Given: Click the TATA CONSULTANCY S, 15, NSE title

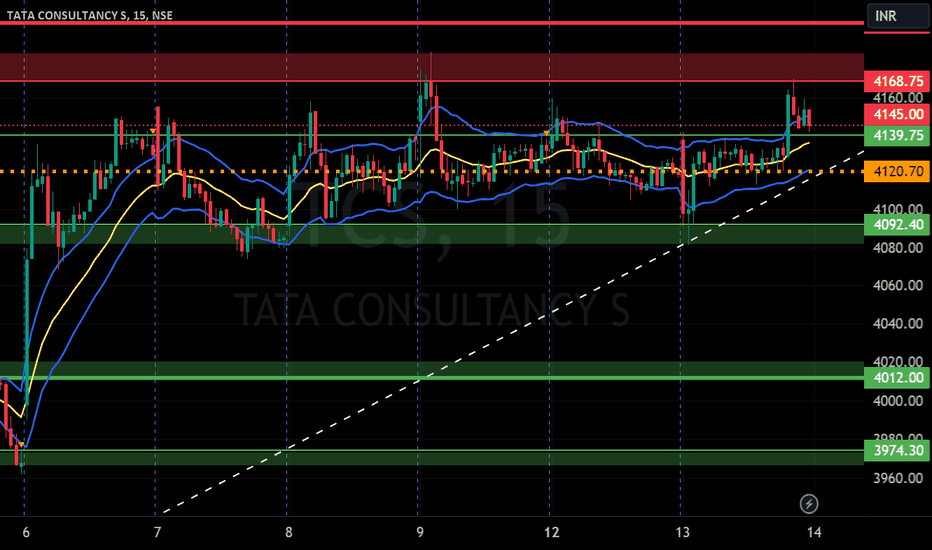Looking at the screenshot, I should pos(90,15).
